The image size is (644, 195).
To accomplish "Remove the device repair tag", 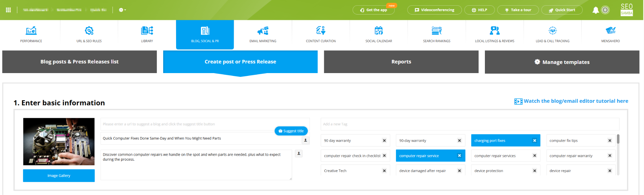I will tap(610, 171).
